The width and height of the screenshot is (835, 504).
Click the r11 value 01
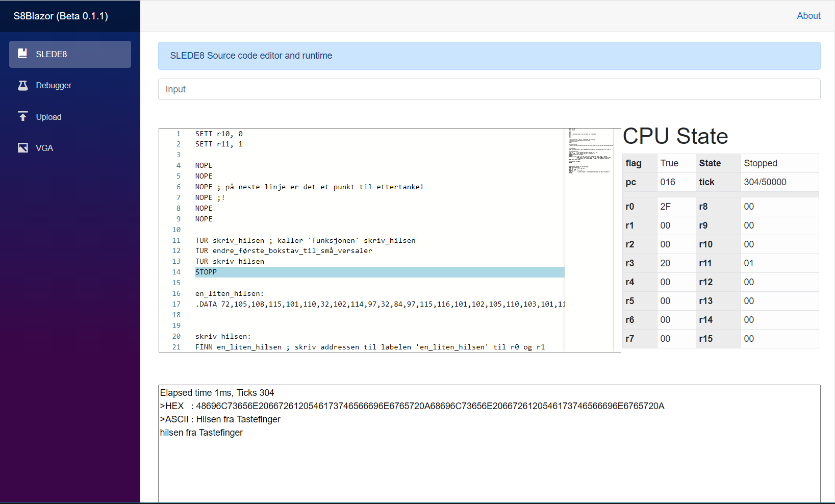pos(749,263)
